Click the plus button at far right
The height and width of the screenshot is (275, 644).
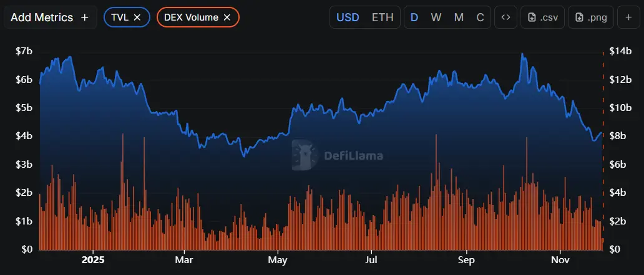pos(628,17)
